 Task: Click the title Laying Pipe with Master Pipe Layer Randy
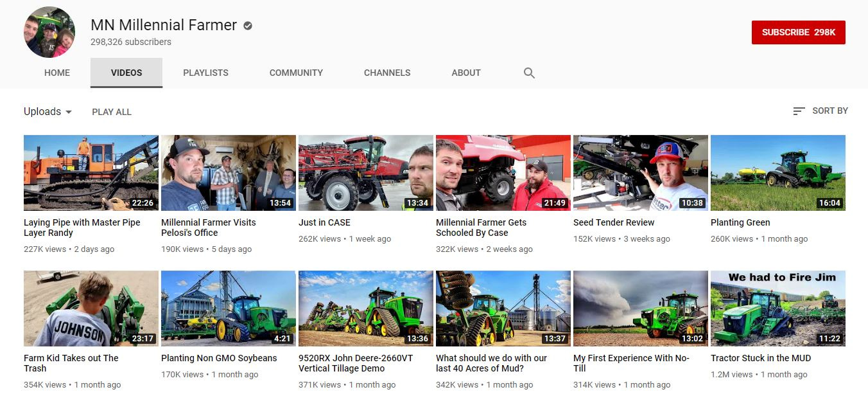pyautogui.click(x=82, y=228)
